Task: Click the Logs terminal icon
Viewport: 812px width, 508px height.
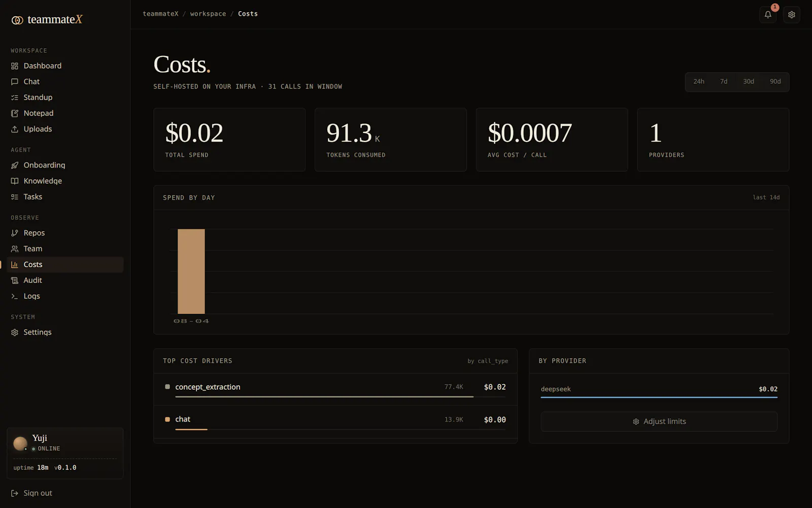Action: pyautogui.click(x=15, y=296)
